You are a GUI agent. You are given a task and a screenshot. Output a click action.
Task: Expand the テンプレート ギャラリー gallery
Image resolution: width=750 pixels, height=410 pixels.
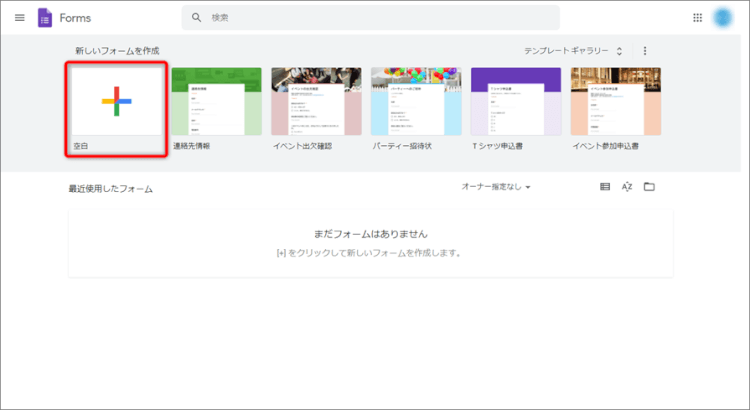pyautogui.click(x=573, y=51)
